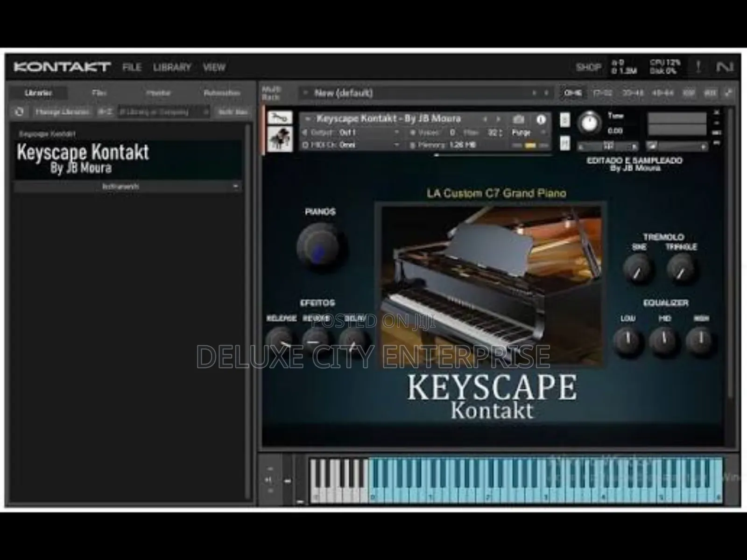The width and height of the screenshot is (747, 560).
Task: Toggle the AUX icon on instrument header
Action: (x=717, y=133)
